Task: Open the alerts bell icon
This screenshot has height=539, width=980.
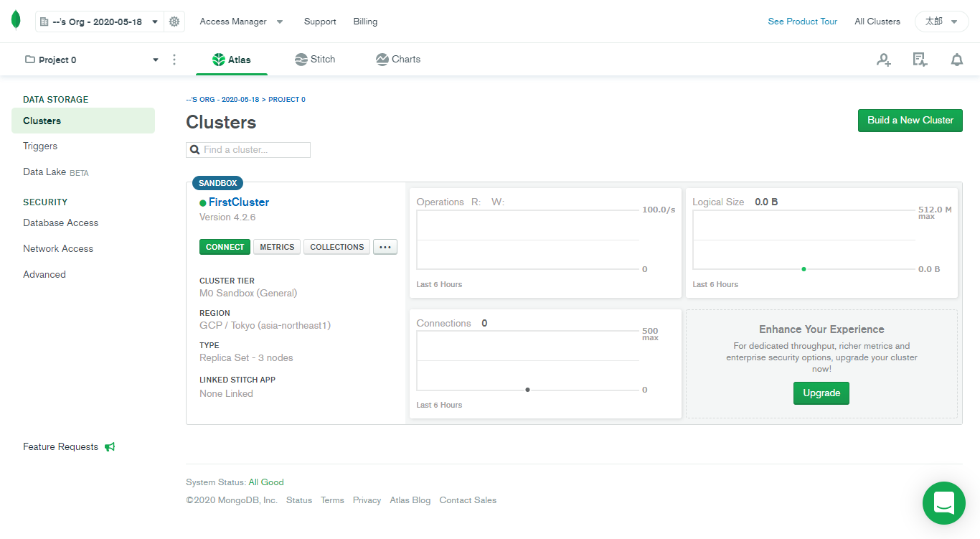Action: [957, 60]
